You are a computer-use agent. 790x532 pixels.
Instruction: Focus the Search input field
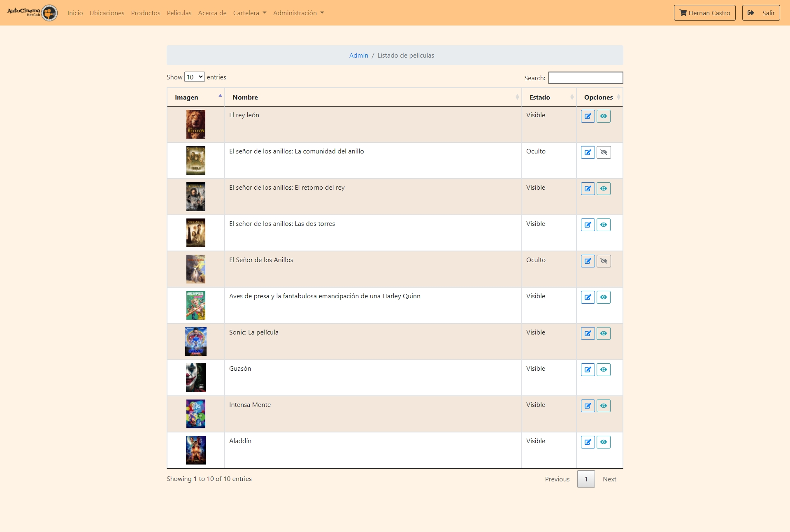pyautogui.click(x=586, y=78)
